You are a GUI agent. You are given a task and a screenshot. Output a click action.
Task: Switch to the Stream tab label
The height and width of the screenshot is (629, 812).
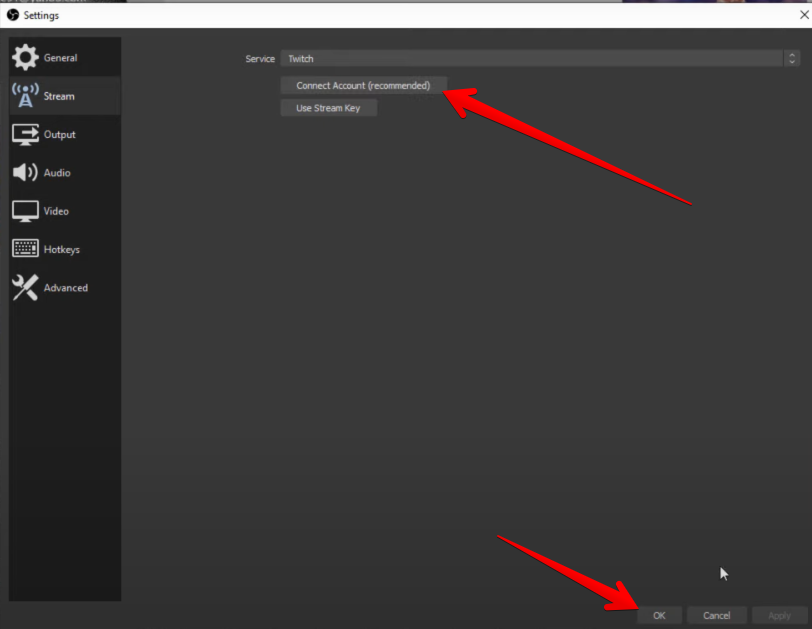point(59,96)
